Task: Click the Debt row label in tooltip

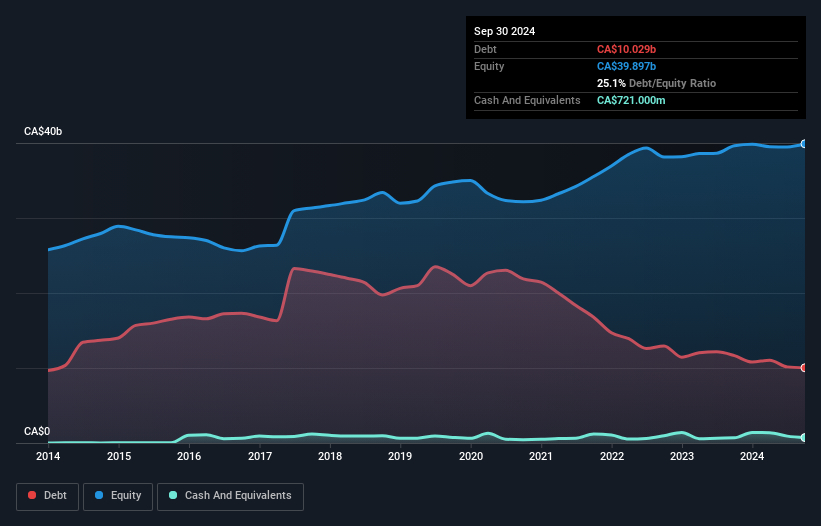Action: 485,49
